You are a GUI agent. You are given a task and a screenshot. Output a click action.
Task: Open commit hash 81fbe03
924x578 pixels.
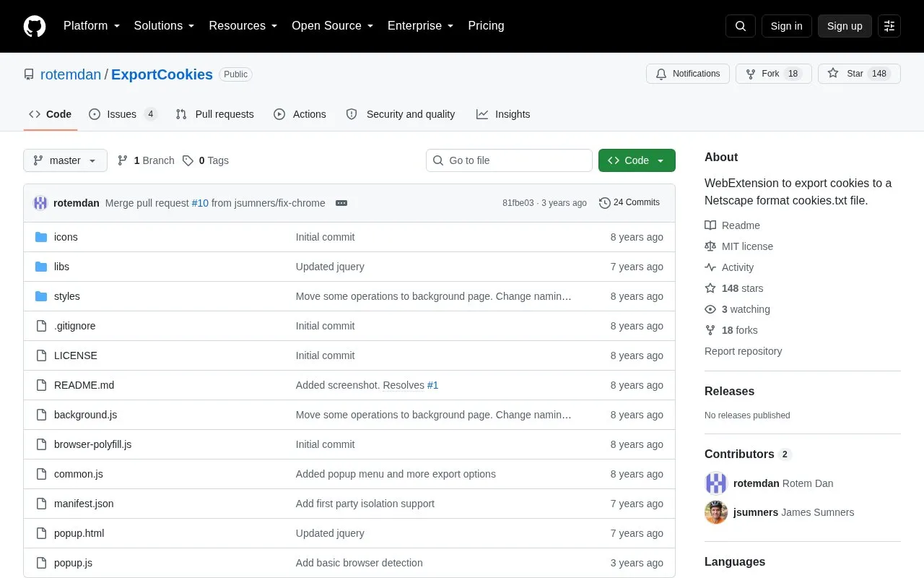point(518,203)
